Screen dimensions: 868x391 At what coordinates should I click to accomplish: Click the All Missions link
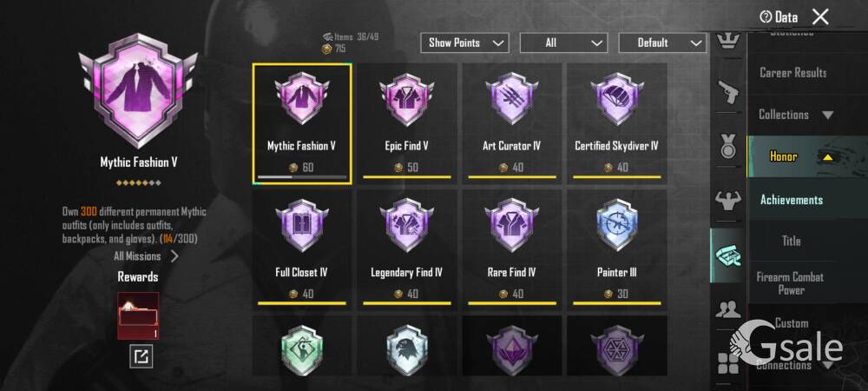146,255
